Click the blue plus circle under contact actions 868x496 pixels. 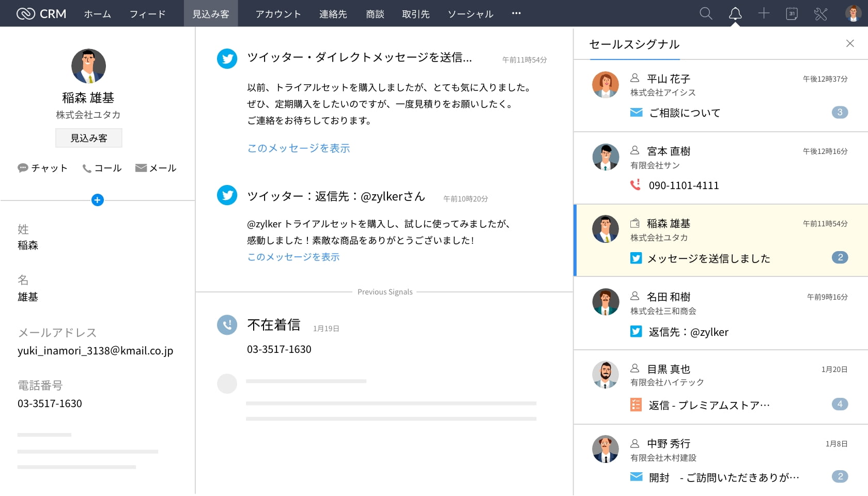coord(97,200)
